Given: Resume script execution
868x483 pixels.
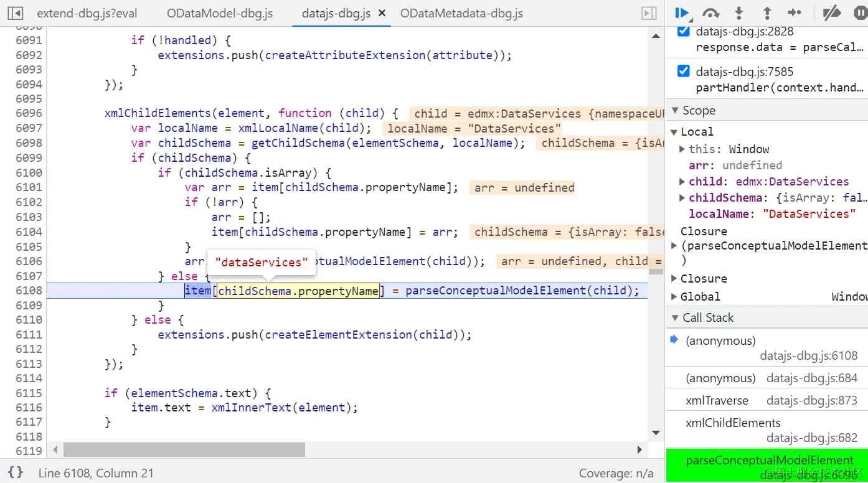Looking at the screenshot, I should (x=682, y=13).
